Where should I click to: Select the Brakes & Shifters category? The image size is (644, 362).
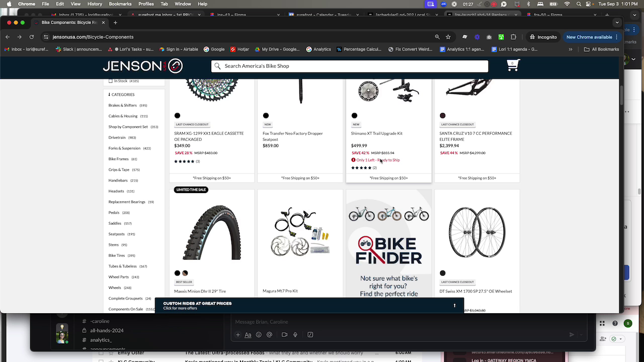click(122, 106)
